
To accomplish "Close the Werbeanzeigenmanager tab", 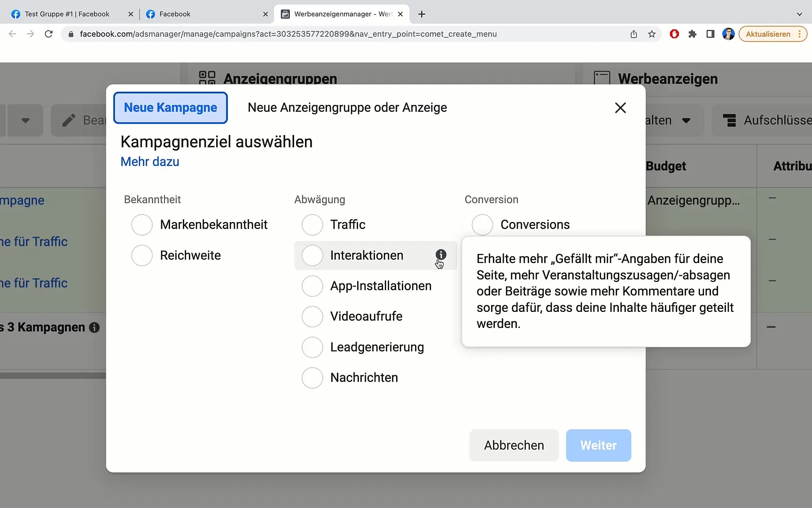I will click(400, 14).
